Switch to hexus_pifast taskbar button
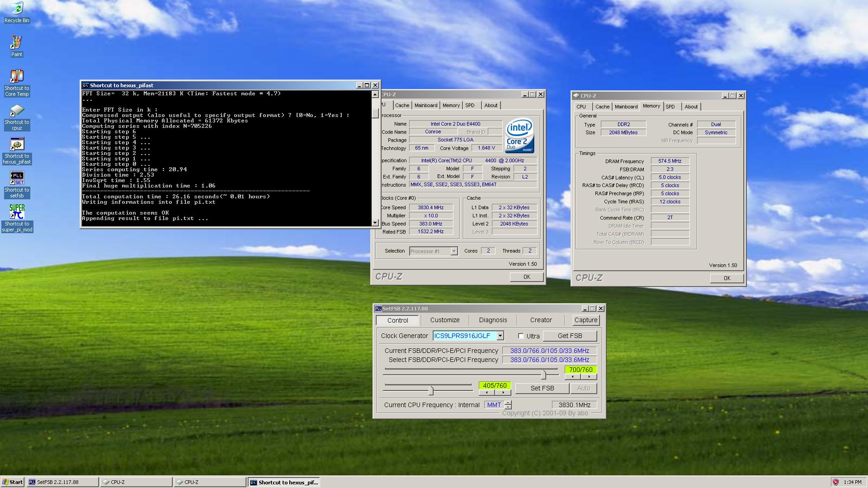 pos(284,482)
